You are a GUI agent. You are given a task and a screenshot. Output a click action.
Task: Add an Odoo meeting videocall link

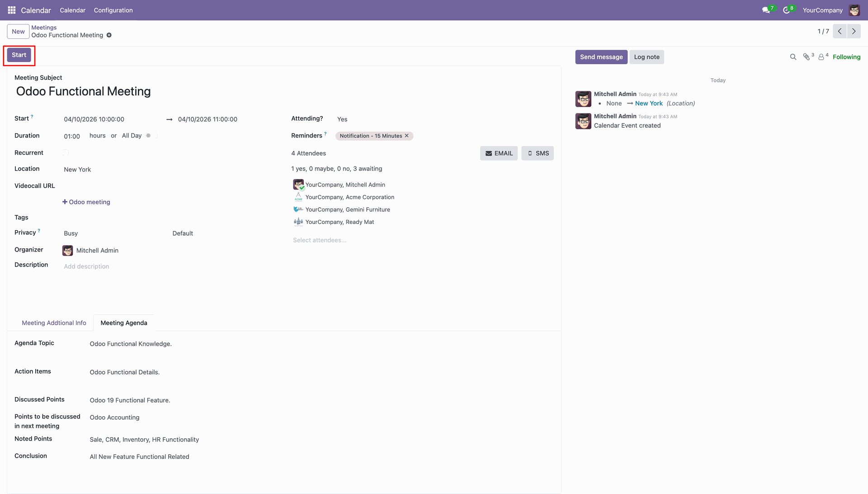tap(86, 202)
